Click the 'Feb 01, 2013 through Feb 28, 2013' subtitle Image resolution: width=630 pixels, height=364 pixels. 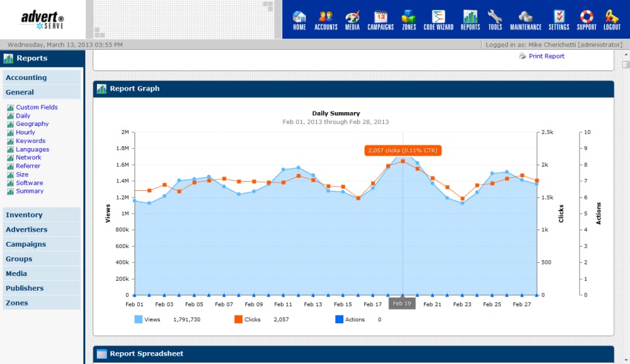click(x=335, y=122)
